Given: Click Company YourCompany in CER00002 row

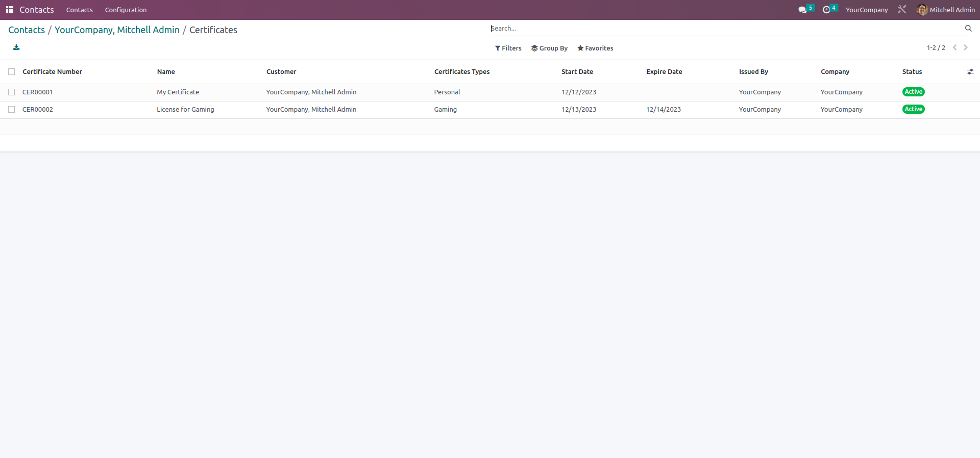Looking at the screenshot, I should pos(842,110).
